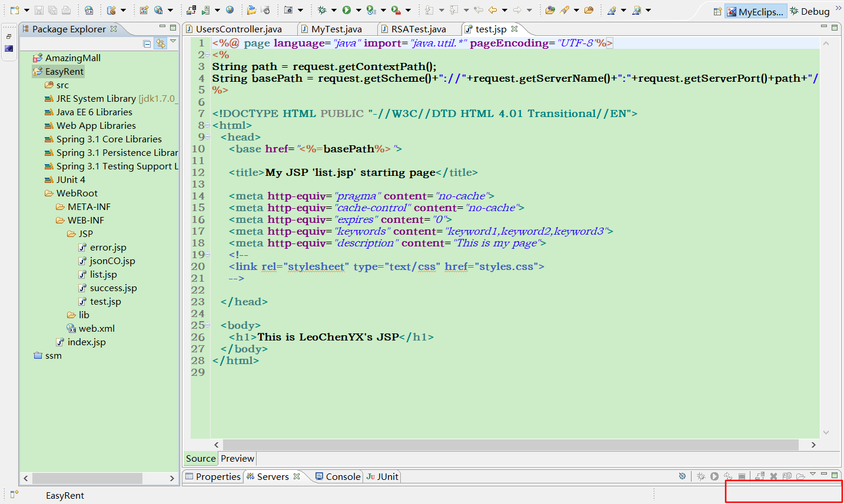Click Start server in debug mode icon
The height and width of the screenshot is (504, 844).
point(700,476)
